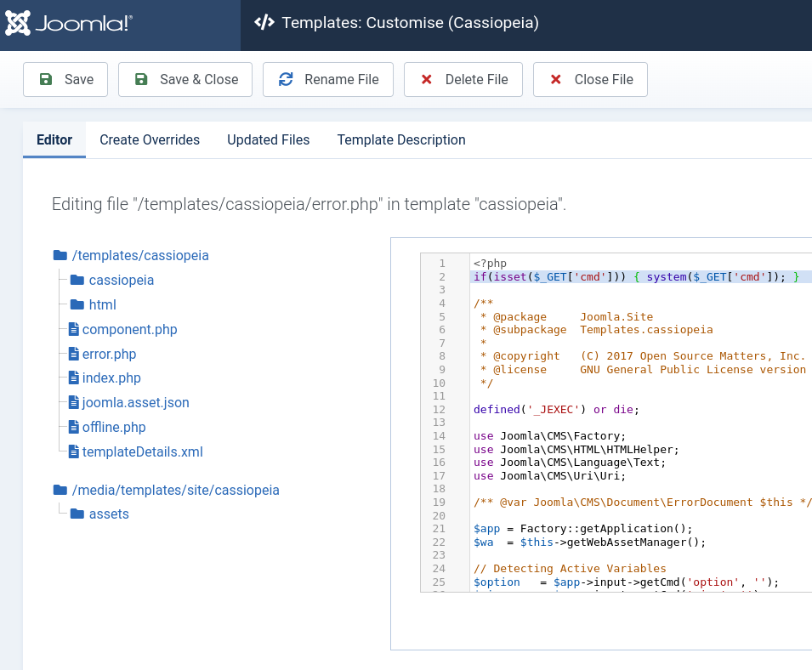Click the /templates/cassiopeia folder icon
This screenshot has width=812, height=670.
60,255
